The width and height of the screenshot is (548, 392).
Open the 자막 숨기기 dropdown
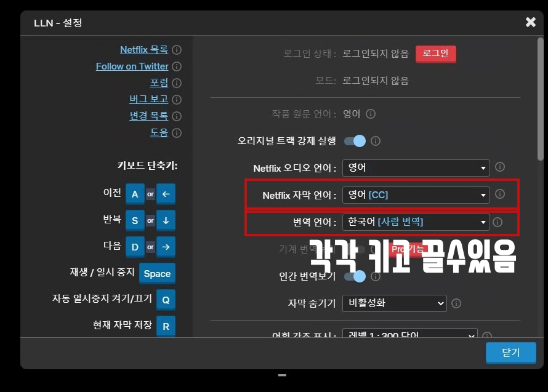394,303
